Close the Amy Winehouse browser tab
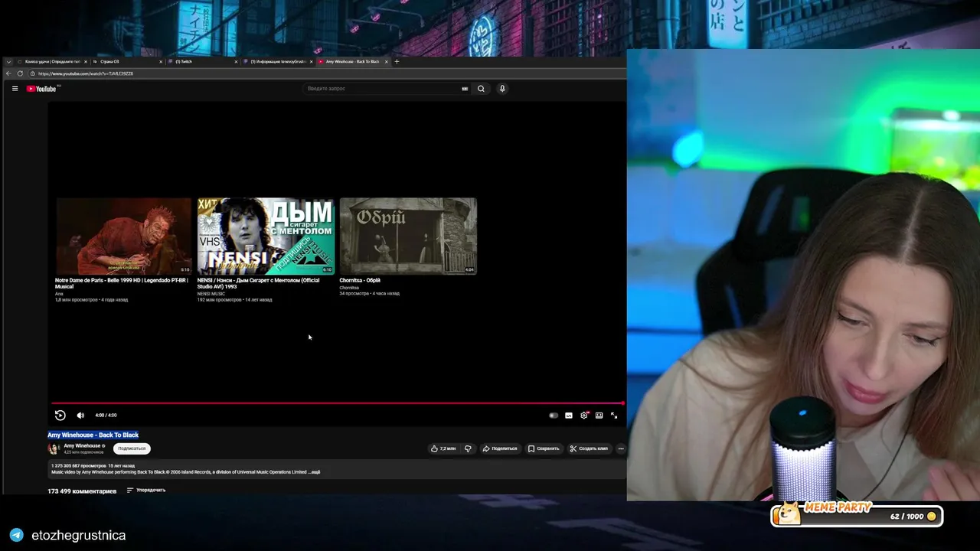 (x=387, y=61)
